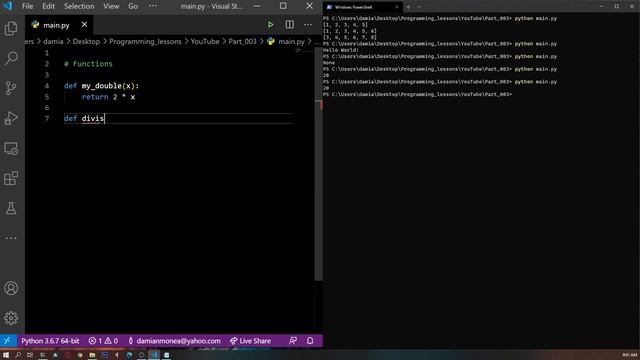Open notifications bell in status bar
The height and width of the screenshot is (360, 640).
click(310, 340)
